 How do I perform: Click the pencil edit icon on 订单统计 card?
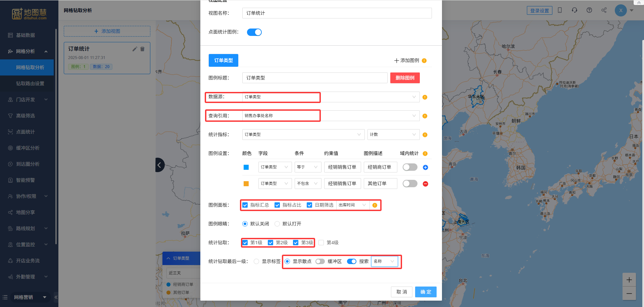click(135, 49)
